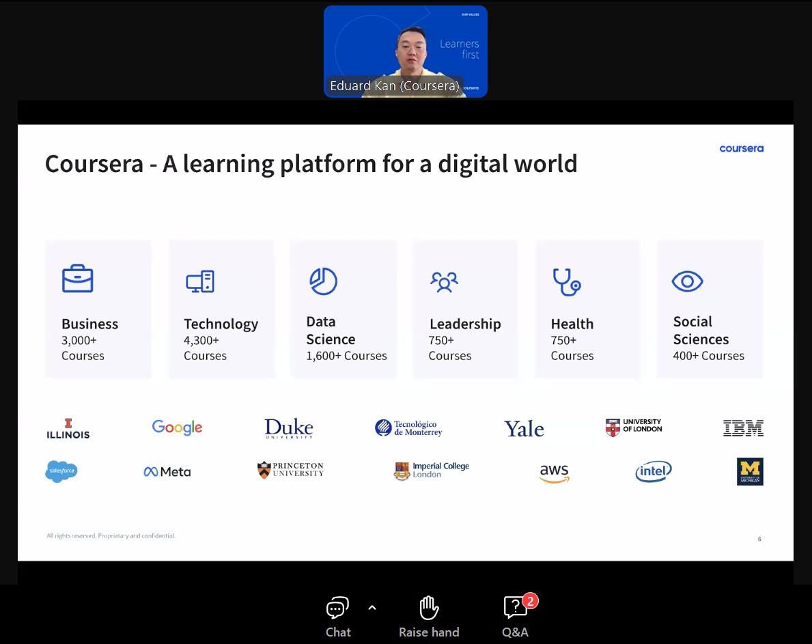Open the Chat panel
The image size is (812, 644).
[x=337, y=617]
